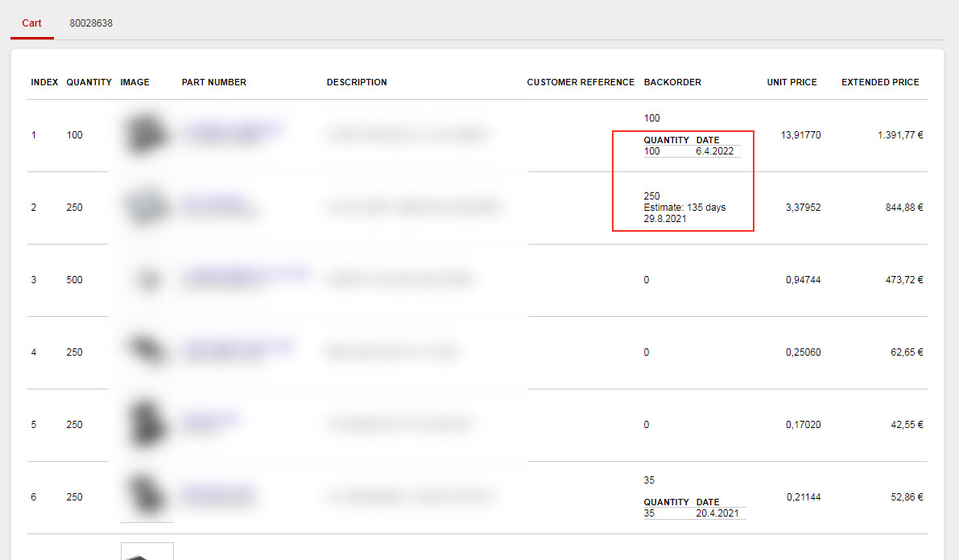Click the 20.4.2021 backorder date entry

click(x=719, y=513)
